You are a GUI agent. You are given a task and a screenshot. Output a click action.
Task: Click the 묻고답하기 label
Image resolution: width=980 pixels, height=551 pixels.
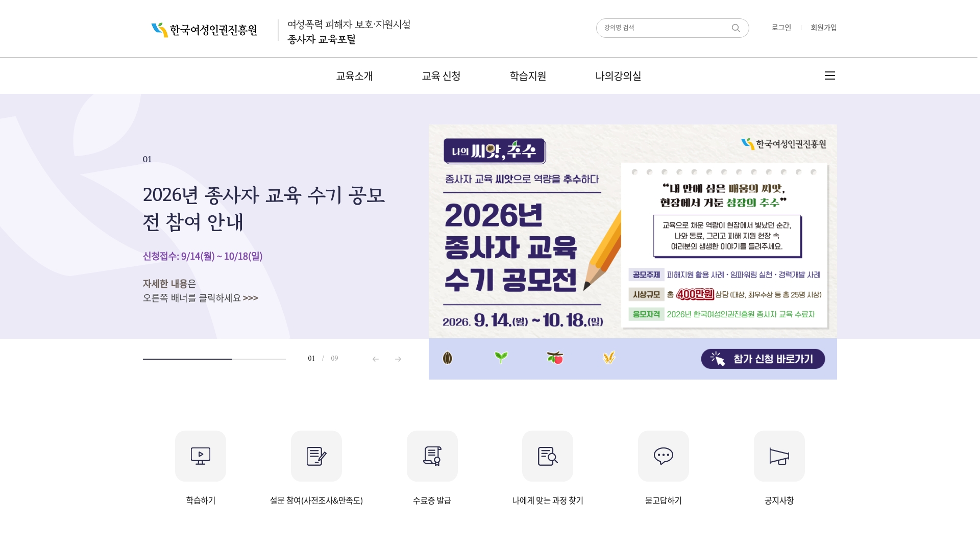point(664,500)
